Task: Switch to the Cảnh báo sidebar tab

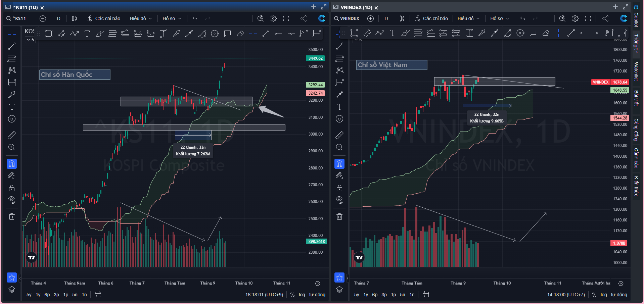Action: (636, 158)
